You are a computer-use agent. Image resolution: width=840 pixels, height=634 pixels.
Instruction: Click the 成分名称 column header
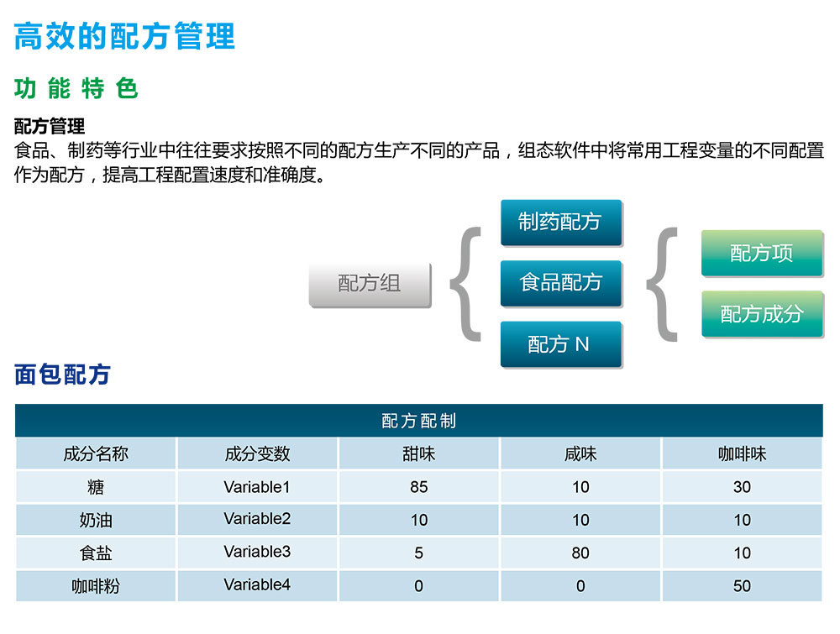(x=96, y=454)
